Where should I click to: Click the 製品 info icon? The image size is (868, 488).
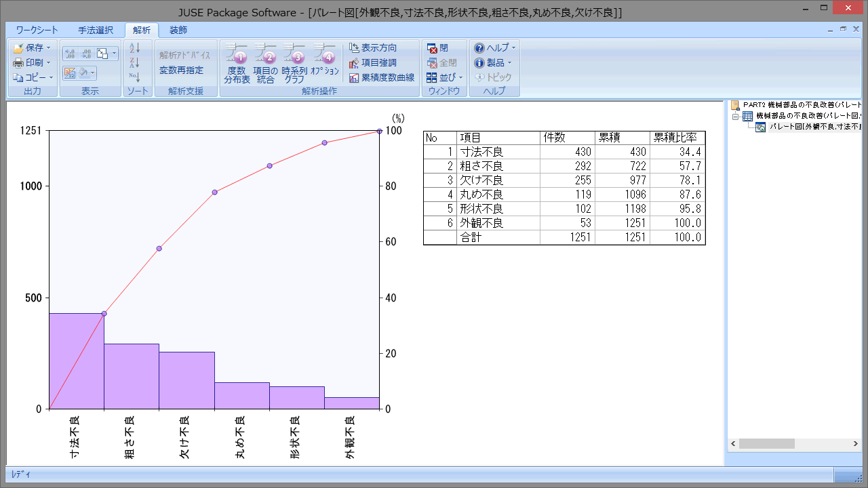[479, 63]
